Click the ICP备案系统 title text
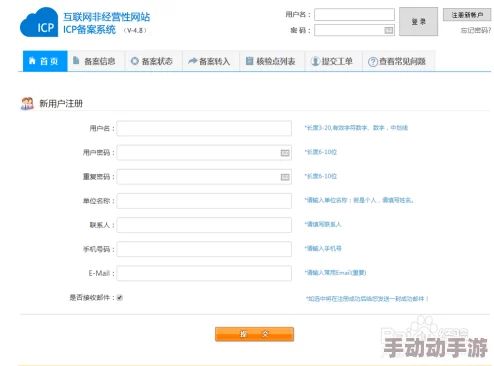Image resolution: width=494 pixels, height=366 pixels. [x=89, y=30]
